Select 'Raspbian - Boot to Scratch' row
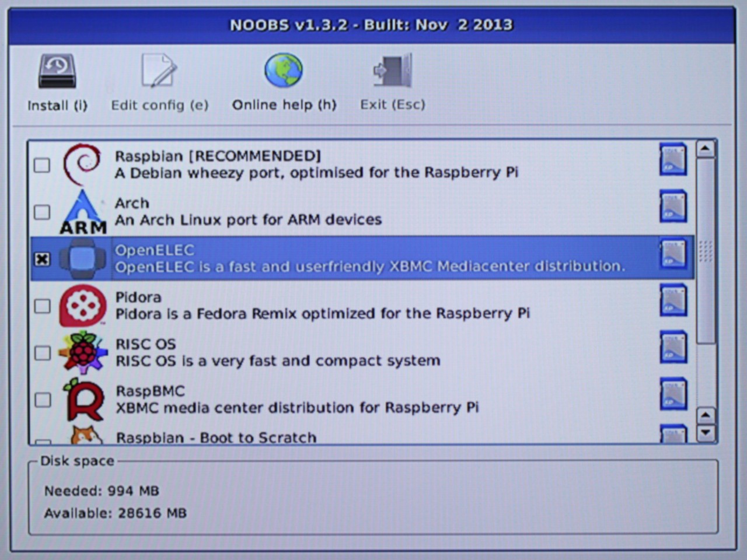This screenshot has height=560, width=747. click(362, 435)
